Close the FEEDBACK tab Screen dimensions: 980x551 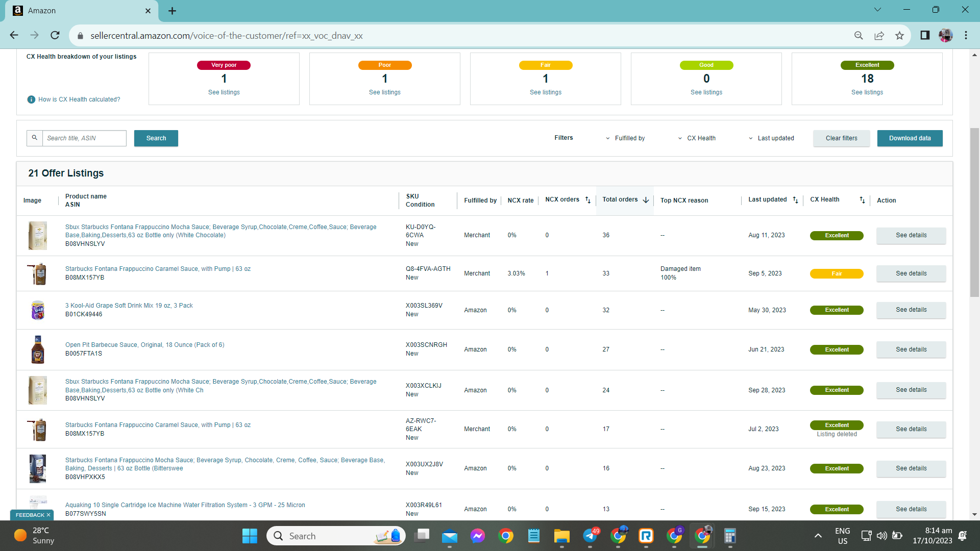(48, 515)
